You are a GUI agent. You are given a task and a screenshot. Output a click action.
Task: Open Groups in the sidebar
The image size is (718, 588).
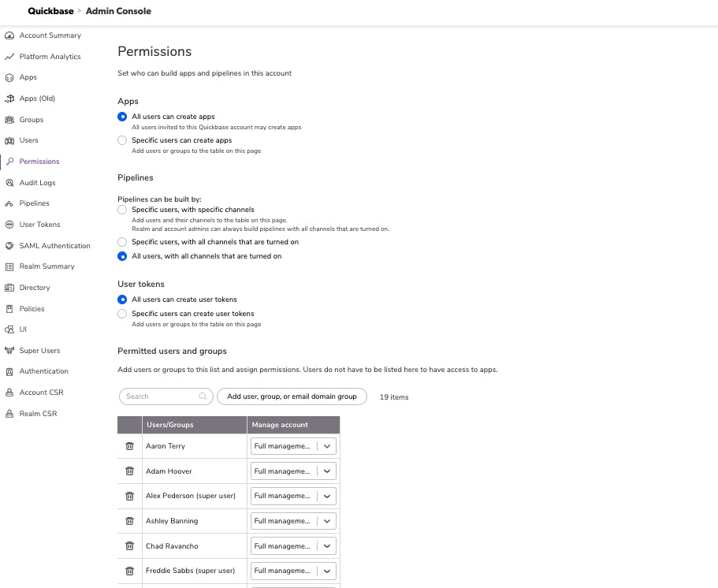31,120
